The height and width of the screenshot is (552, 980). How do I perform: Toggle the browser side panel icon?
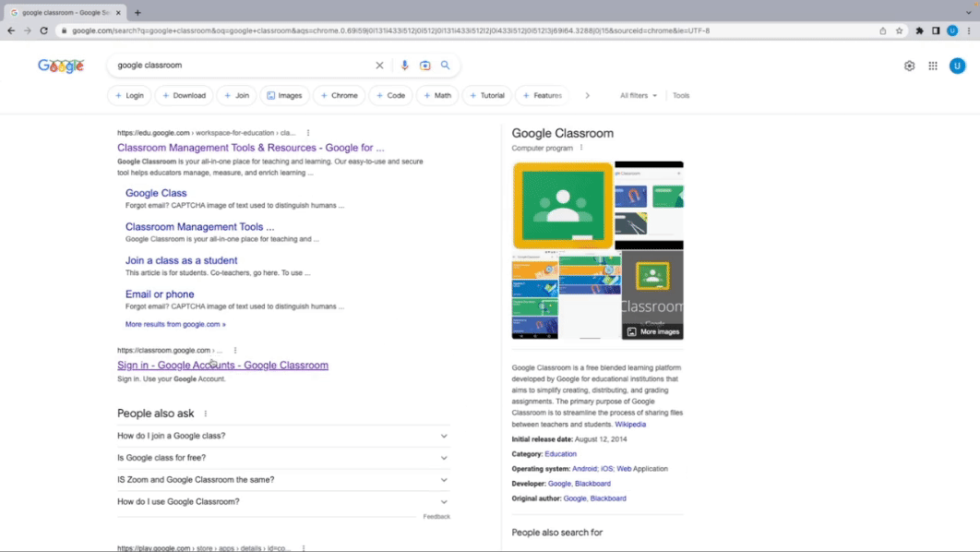point(936,30)
